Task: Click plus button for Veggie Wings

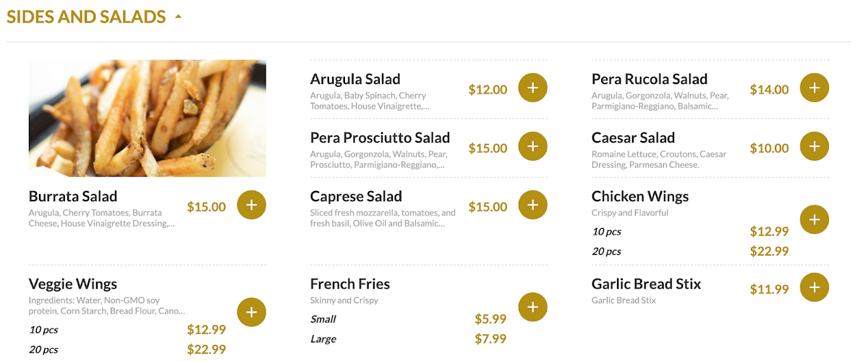Action: [251, 312]
